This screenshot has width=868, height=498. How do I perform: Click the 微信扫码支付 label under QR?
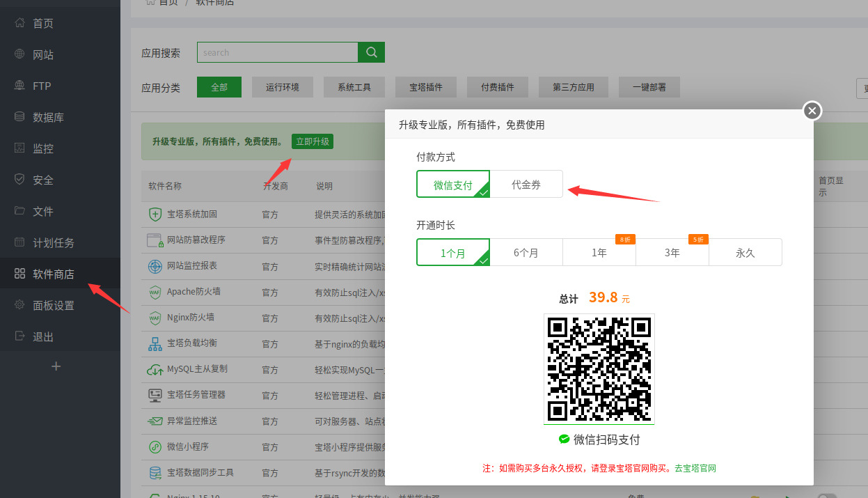pos(599,439)
